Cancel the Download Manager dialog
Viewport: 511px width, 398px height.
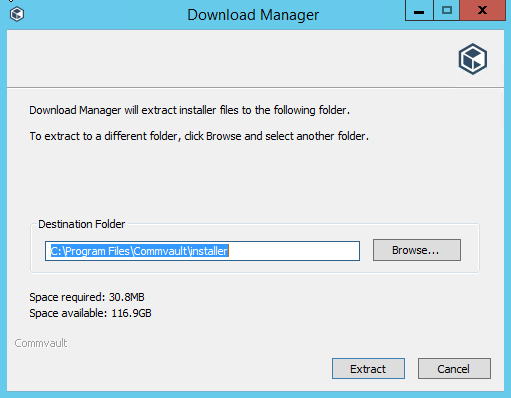(454, 369)
